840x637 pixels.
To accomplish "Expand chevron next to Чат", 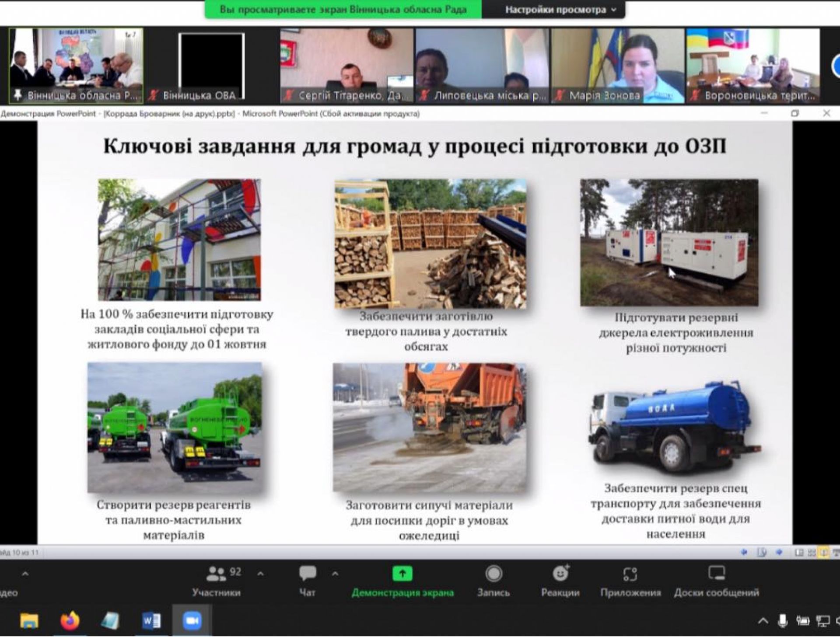I will tap(335, 574).
